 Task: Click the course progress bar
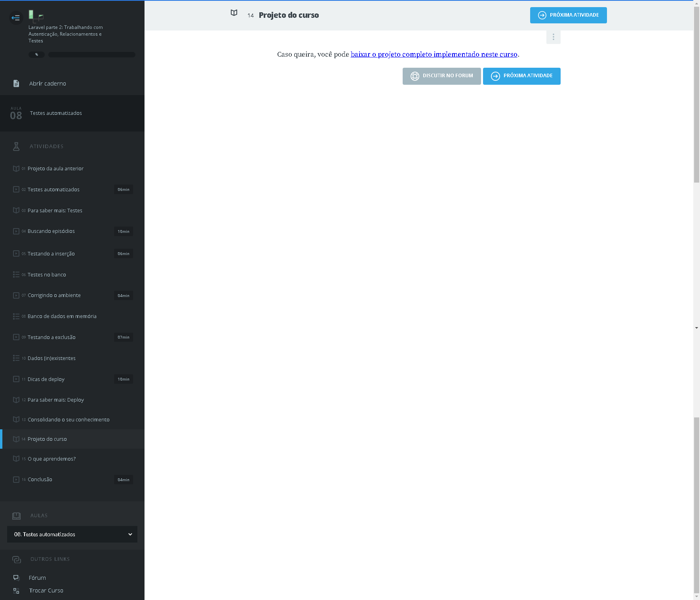[91, 55]
